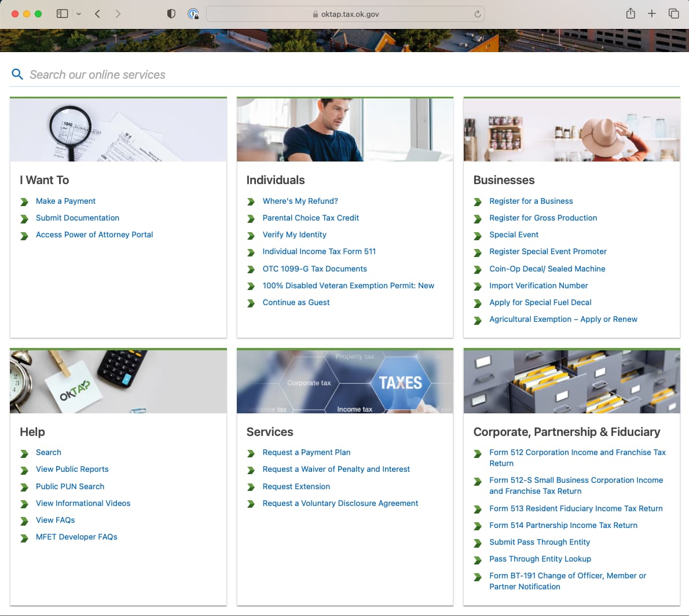Open Agricultural Exemption – Apply or Renew
Image resolution: width=689 pixels, height=616 pixels.
pos(563,319)
